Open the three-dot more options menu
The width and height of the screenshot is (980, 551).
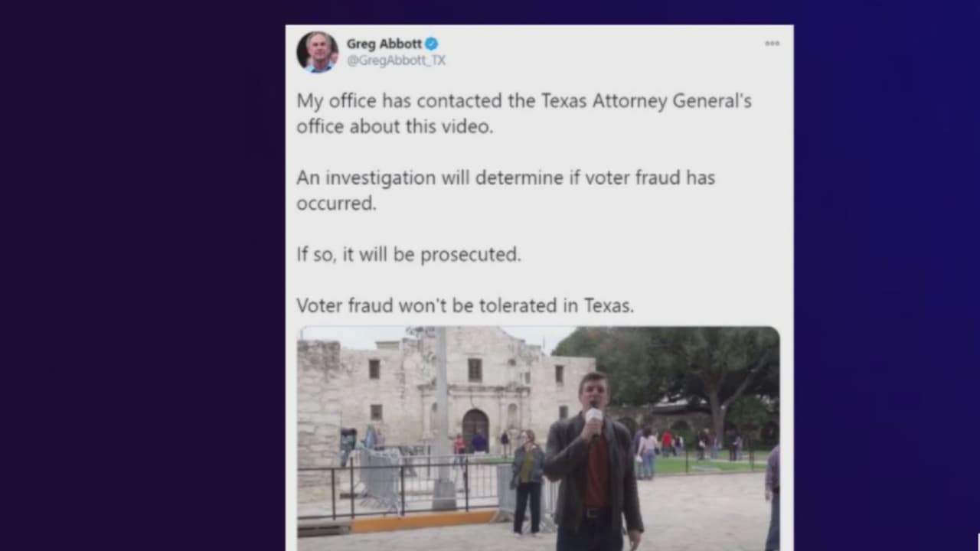click(x=772, y=44)
